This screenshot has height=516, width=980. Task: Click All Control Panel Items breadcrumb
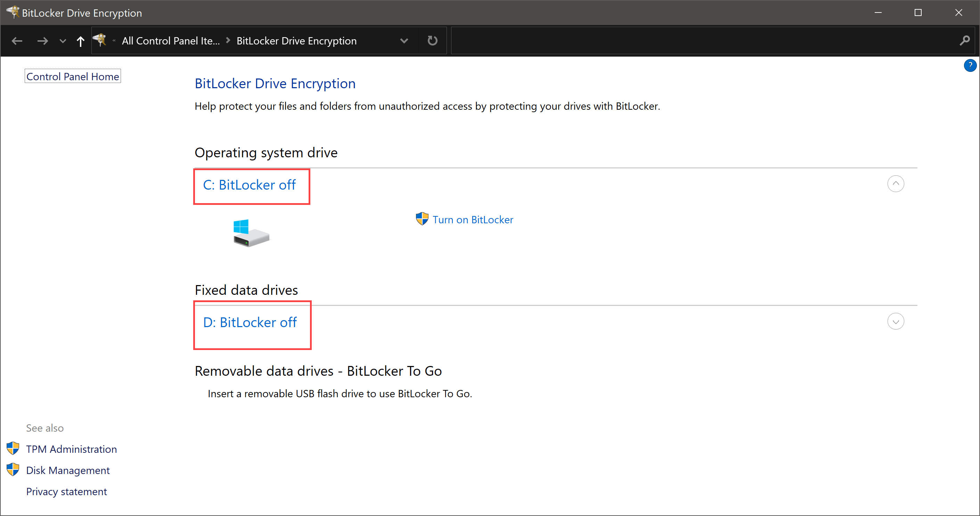(x=171, y=41)
